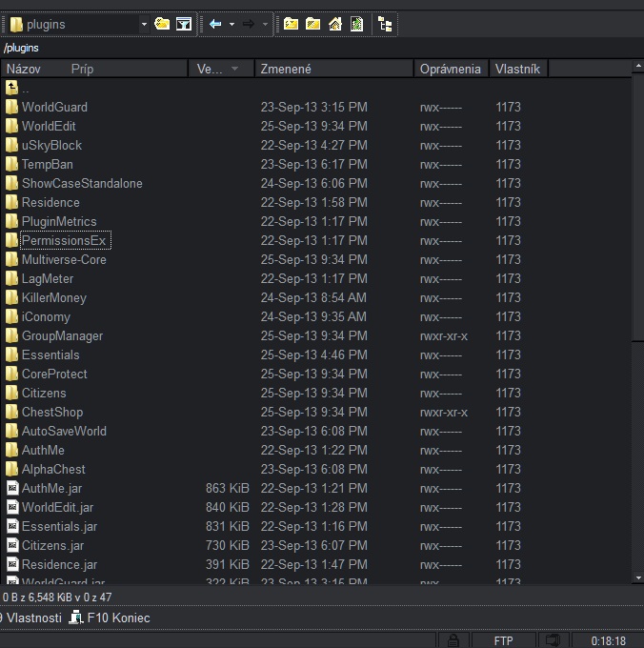
Task: Click the session computer status icon
Action: 553,640
